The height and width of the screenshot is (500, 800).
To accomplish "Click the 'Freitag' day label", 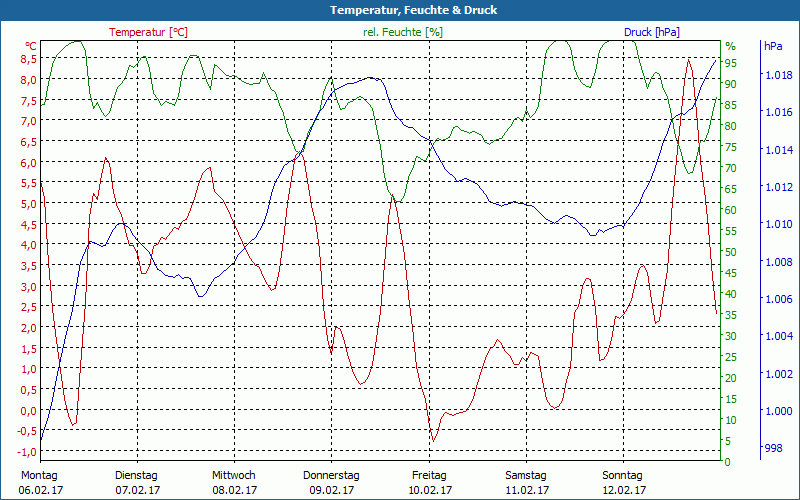I will 429,475.
